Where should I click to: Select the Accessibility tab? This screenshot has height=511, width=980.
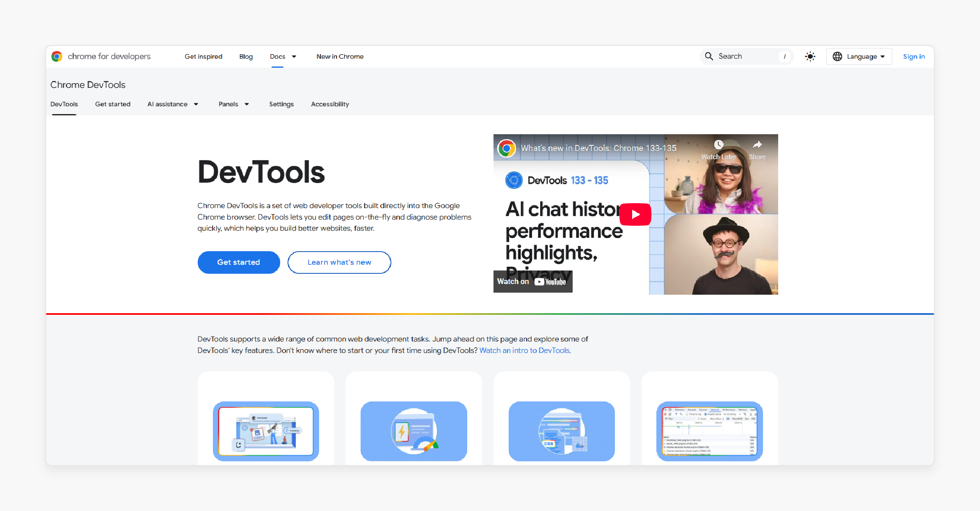click(330, 104)
